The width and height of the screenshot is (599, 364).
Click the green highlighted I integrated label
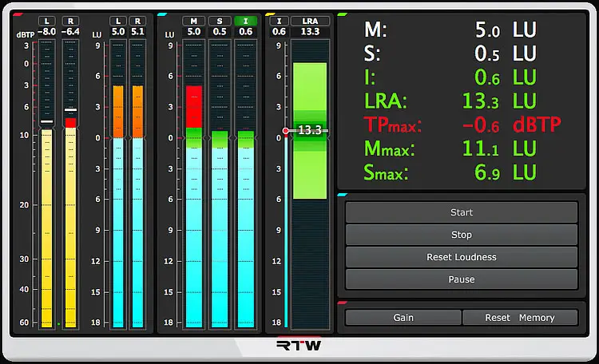click(x=246, y=21)
